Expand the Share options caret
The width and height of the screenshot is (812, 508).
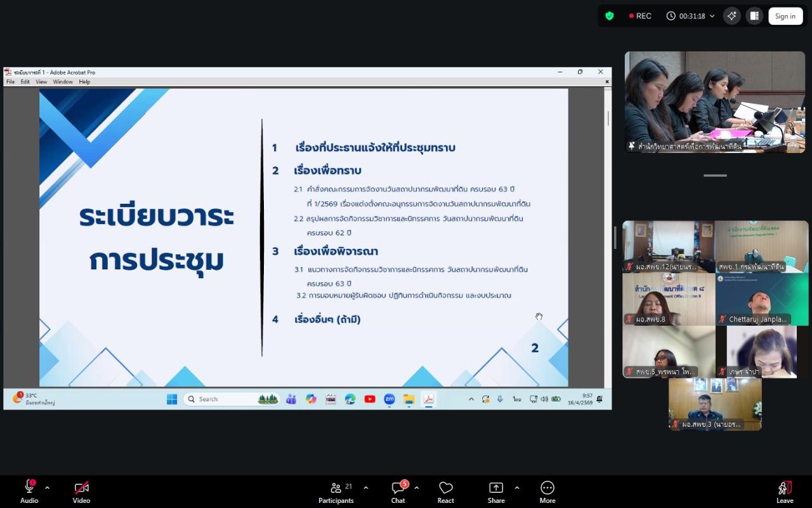(516, 488)
